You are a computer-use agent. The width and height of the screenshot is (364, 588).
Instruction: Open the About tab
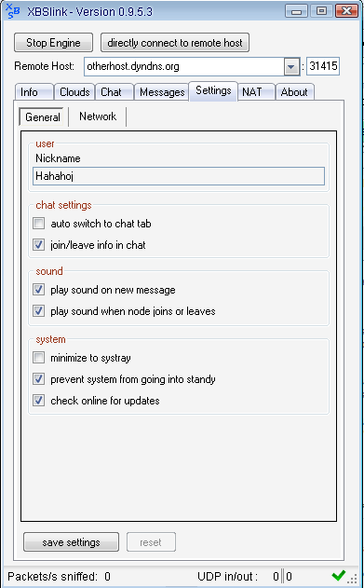point(294,92)
